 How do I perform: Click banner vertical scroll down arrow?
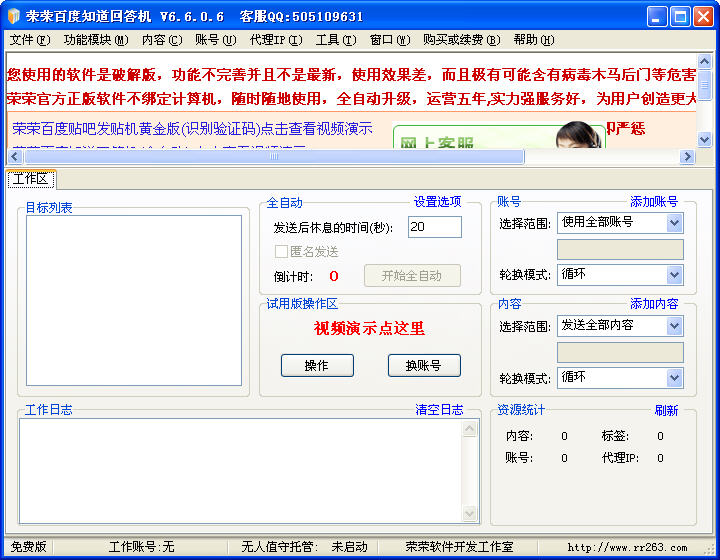(704, 139)
